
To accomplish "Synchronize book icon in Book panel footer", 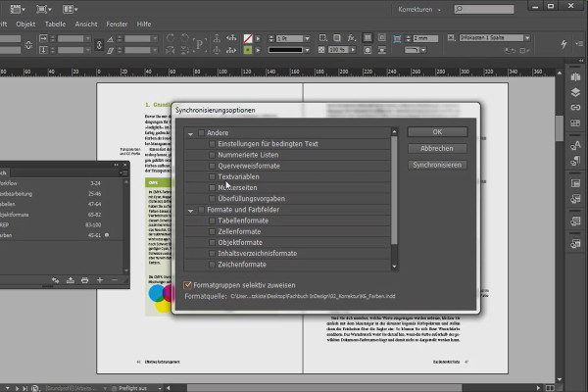I will pyautogui.click(x=56, y=280).
